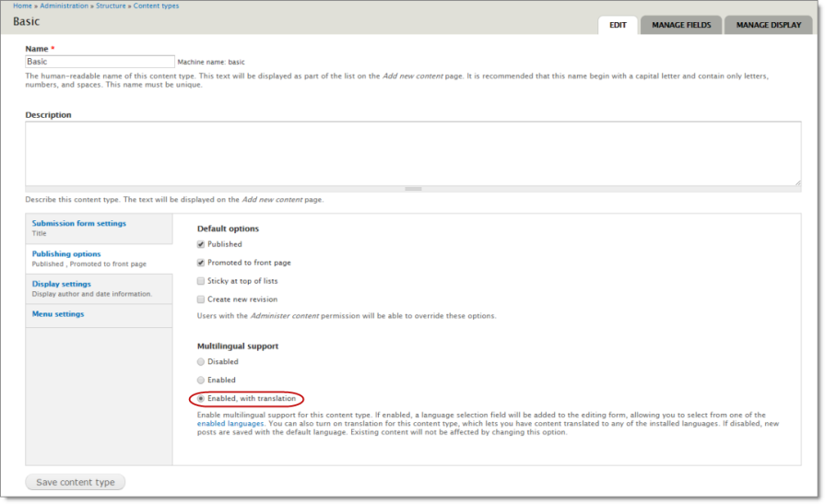Screen dimensions: 825x504
Task: Select Enabled, with translation option
Action: [201, 398]
